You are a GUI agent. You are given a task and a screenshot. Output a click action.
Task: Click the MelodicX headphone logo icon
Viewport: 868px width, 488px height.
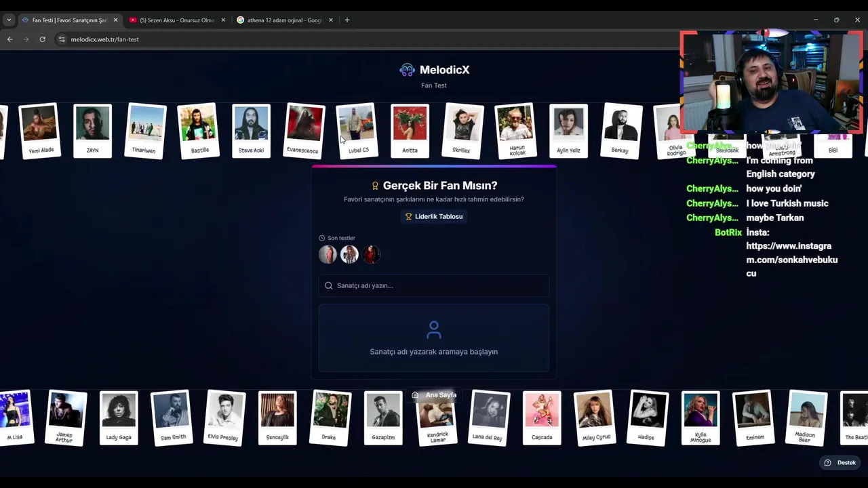[x=407, y=70]
